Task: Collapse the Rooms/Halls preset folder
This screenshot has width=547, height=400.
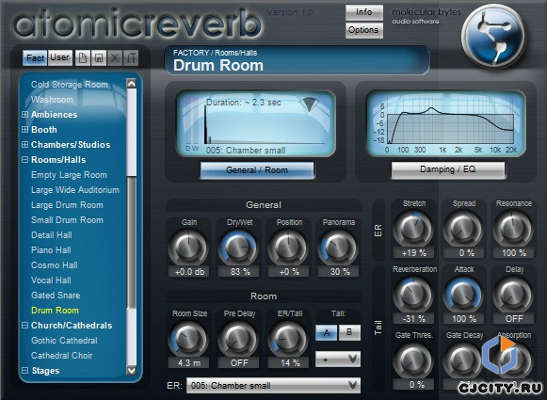Action: pos(25,160)
